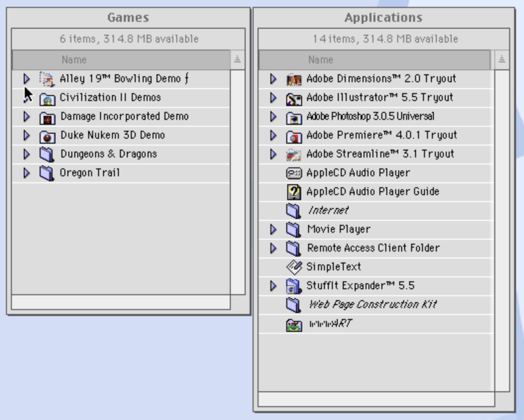Screen dimensions: 524x420
Task: Expand Adobe Illustrator 5.5 Tryout triangle
Action: coord(273,98)
